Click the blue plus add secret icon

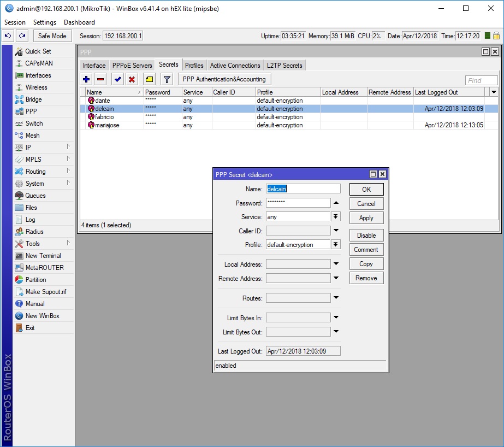[x=86, y=79]
